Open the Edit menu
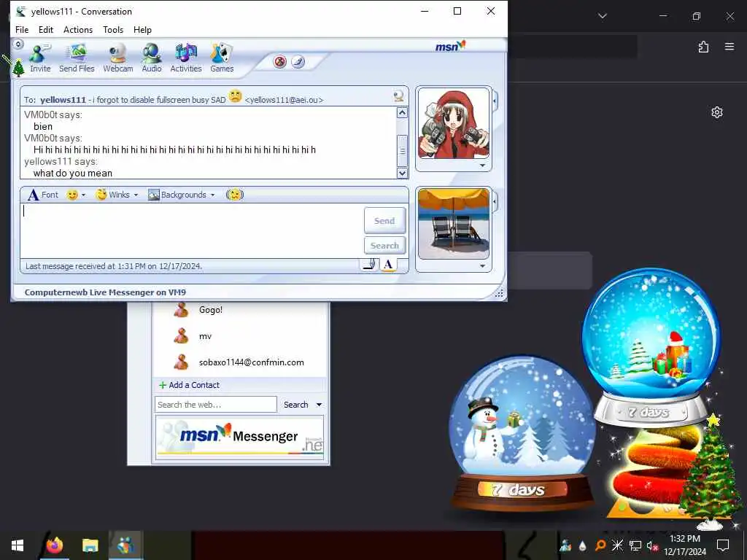This screenshot has height=560, width=747. [46, 29]
